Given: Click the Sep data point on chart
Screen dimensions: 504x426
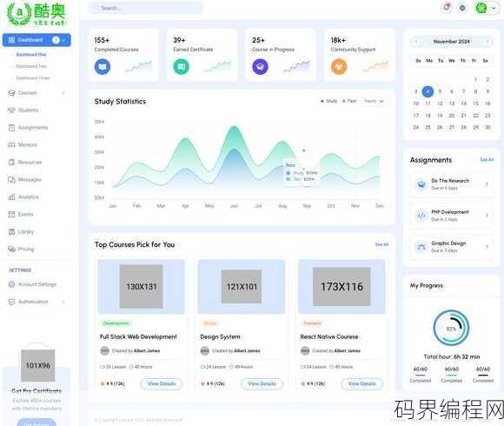Looking at the screenshot, I should (304, 150).
